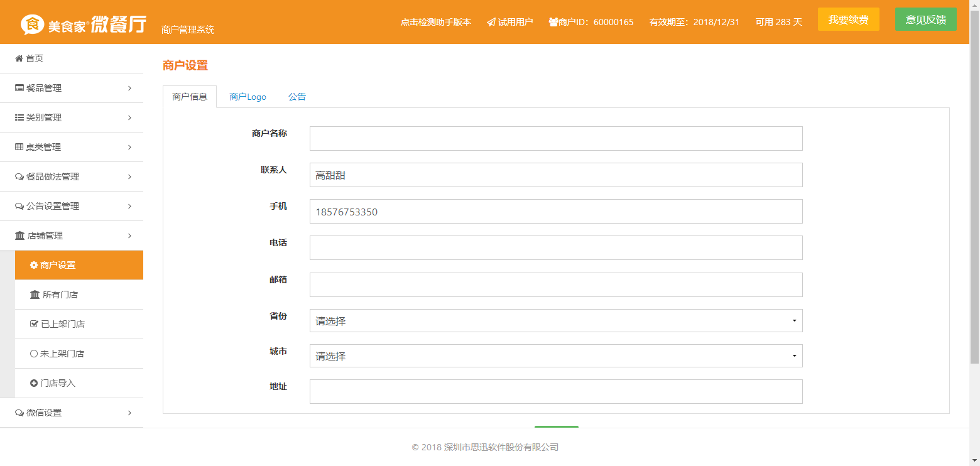The image size is (980, 466).
Task: Click the gear icon on 商户设置
Action: pos(34,265)
